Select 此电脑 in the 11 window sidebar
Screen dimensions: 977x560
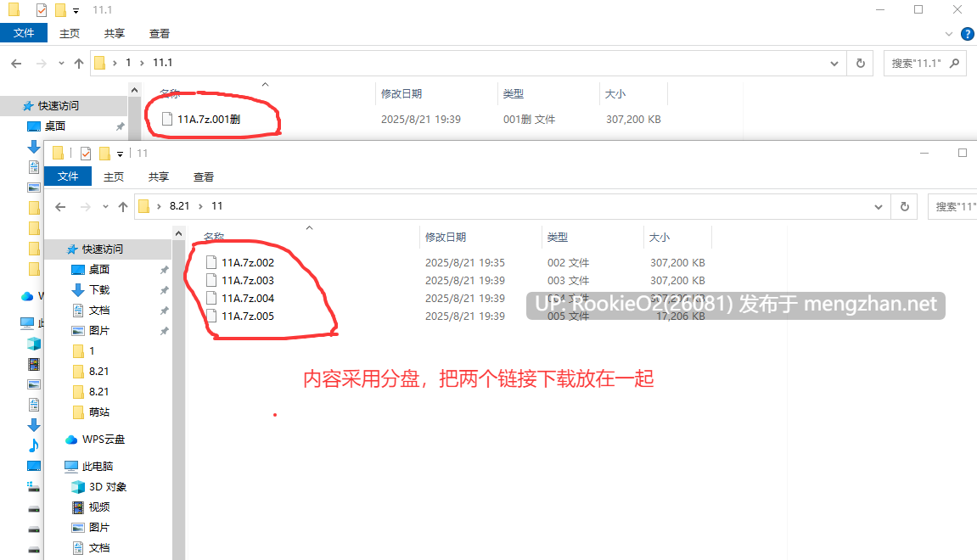point(98,466)
